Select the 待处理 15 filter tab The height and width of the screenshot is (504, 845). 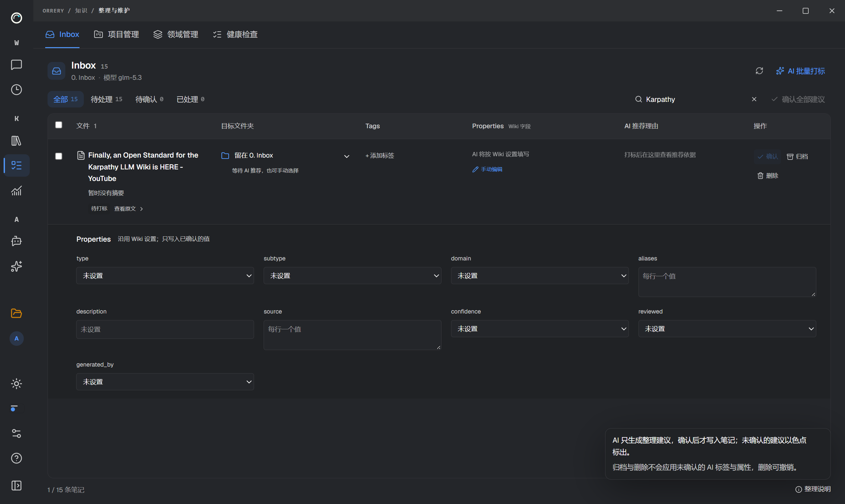pos(106,99)
